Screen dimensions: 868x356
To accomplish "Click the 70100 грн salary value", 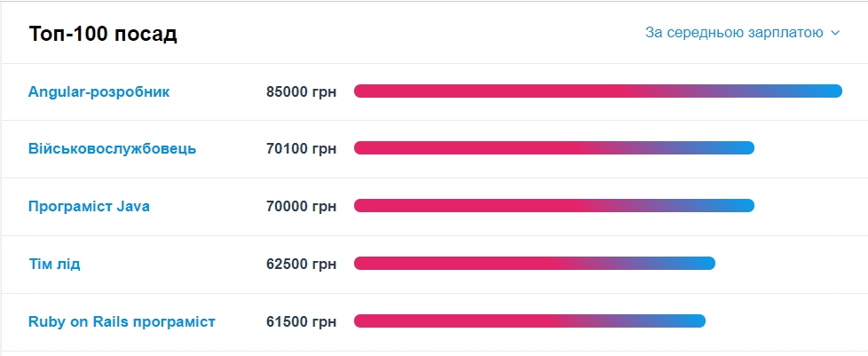I will 301,148.
